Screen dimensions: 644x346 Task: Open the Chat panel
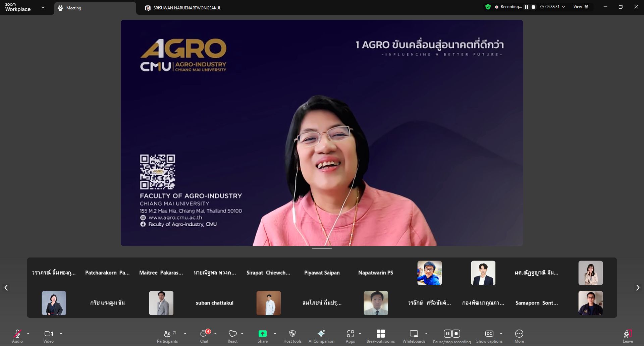click(204, 336)
